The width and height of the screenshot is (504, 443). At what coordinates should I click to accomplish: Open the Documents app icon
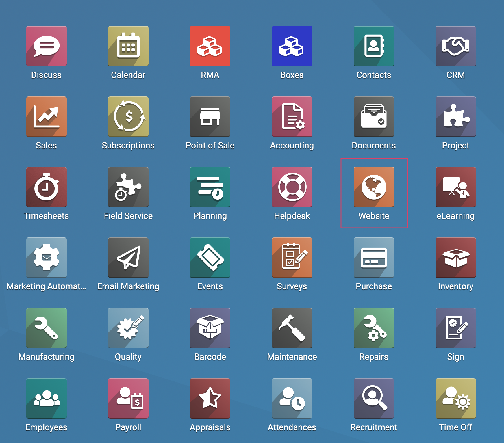374,117
